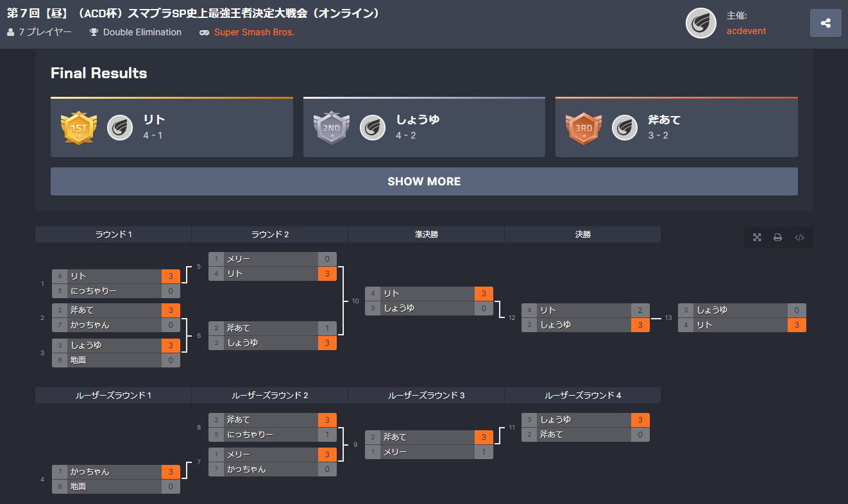Click the player count person icon

click(10, 31)
